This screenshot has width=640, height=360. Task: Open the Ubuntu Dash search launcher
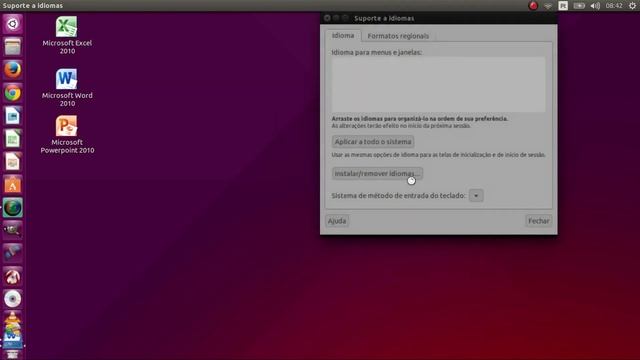click(x=13, y=24)
